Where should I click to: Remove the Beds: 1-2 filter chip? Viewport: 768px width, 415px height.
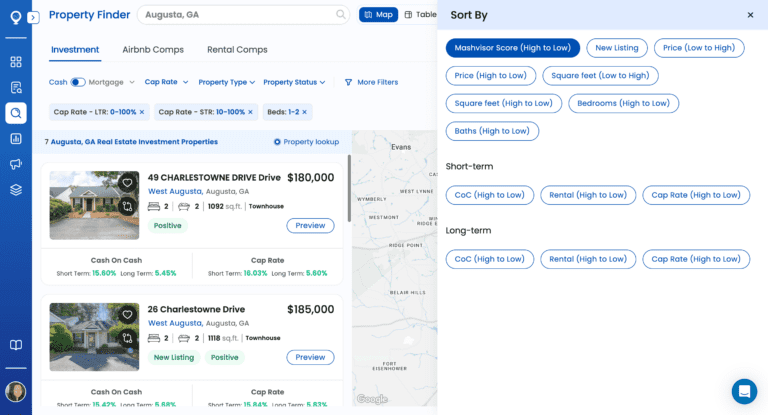[305, 112]
